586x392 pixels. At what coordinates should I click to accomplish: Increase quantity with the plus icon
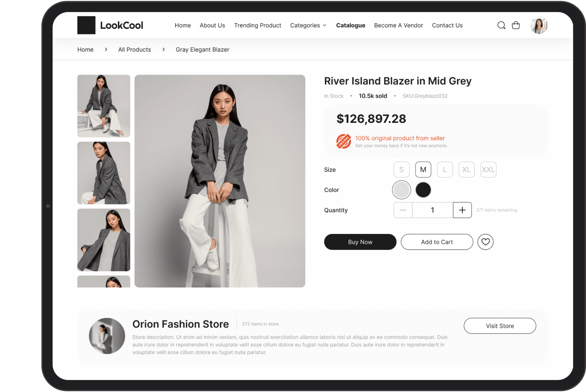[x=462, y=210]
